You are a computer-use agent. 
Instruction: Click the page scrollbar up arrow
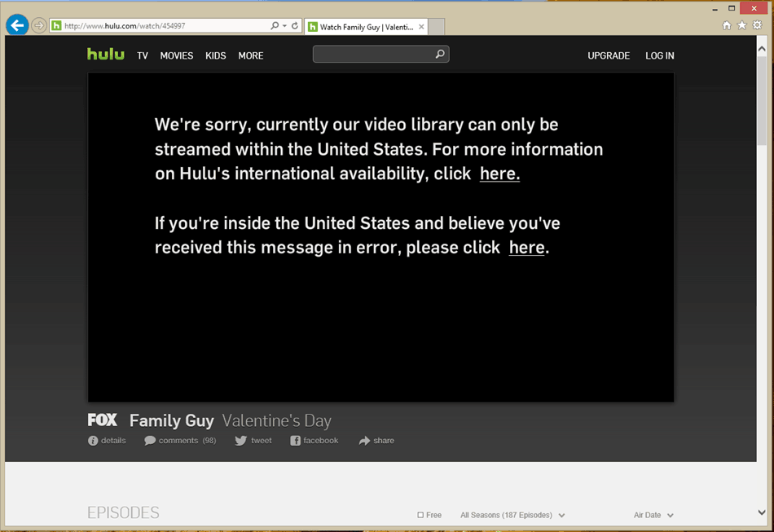pyautogui.click(x=762, y=49)
